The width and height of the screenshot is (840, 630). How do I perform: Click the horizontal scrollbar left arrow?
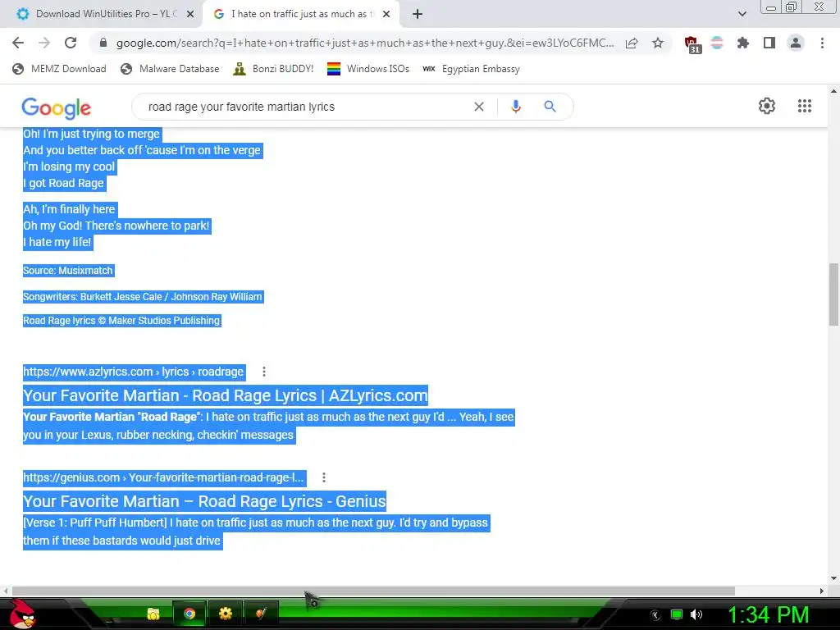6,591
